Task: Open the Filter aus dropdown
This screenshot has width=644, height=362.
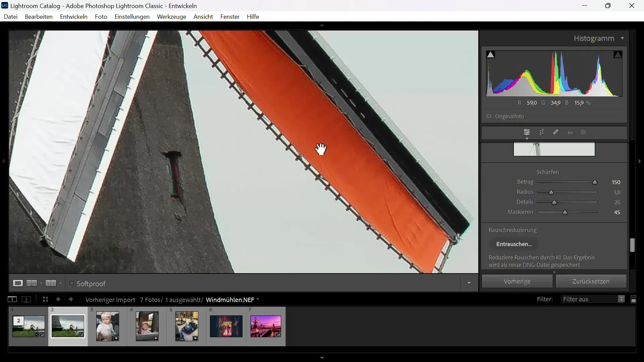Action: tap(593, 299)
